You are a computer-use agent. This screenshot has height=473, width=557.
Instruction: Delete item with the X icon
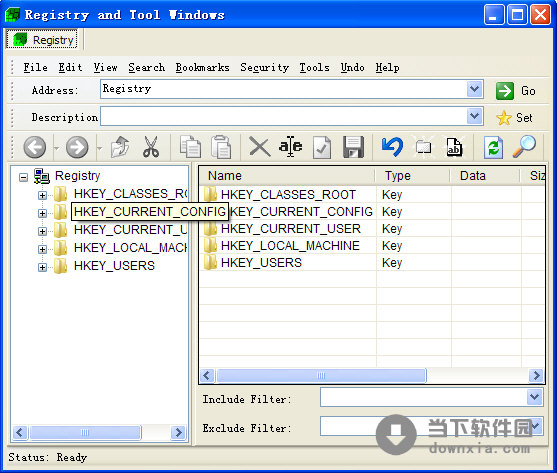tap(260, 147)
